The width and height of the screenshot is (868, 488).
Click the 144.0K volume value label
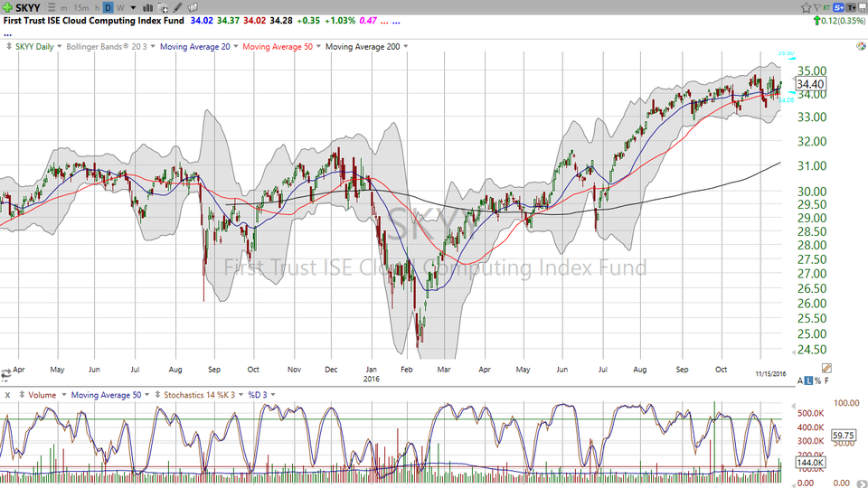pos(811,462)
